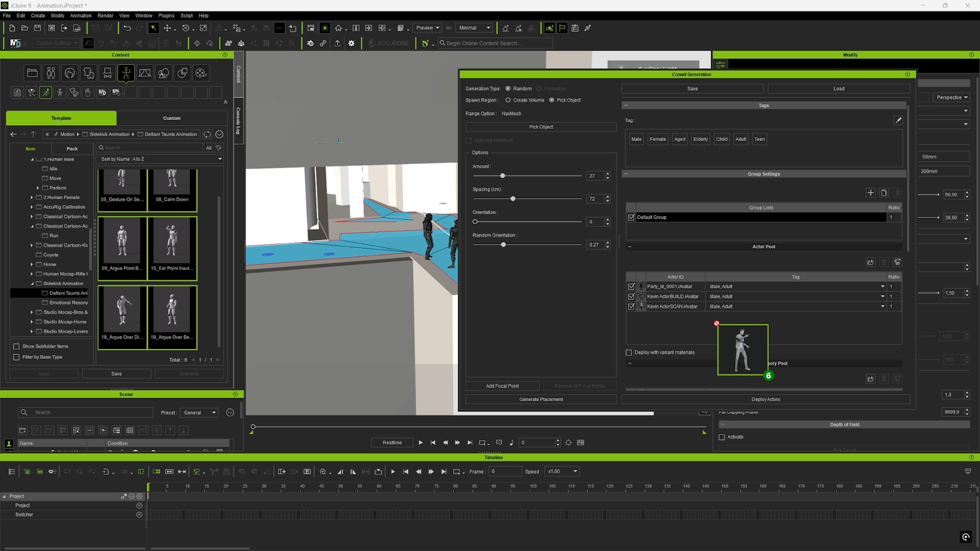Click the timeline zoom magnifier icon
This screenshot has width=980, height=551.
323,471
